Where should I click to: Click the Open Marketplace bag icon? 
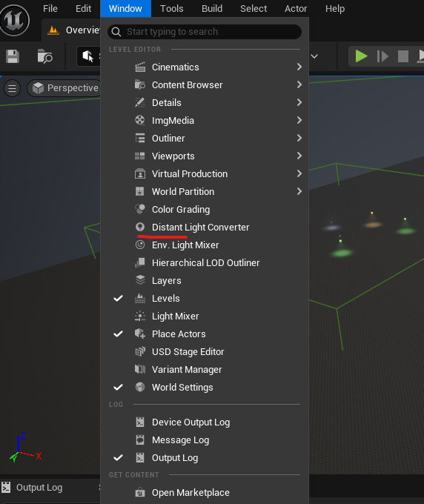pos(140,492)
